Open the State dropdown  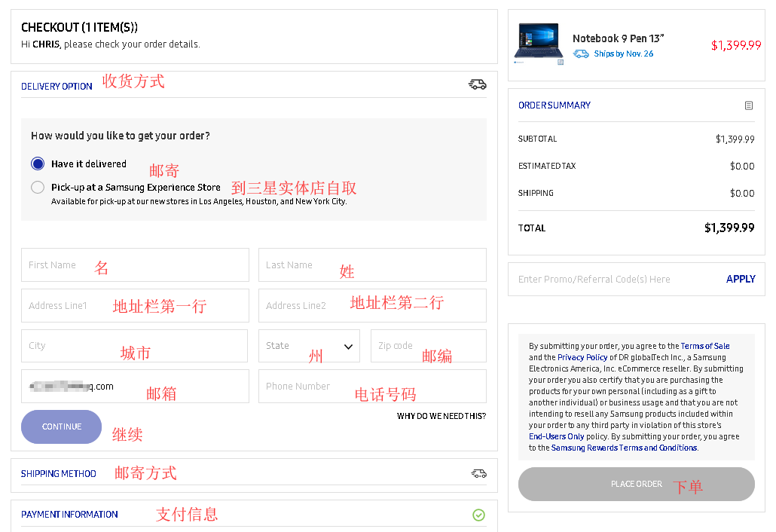(x=309, y=346)
